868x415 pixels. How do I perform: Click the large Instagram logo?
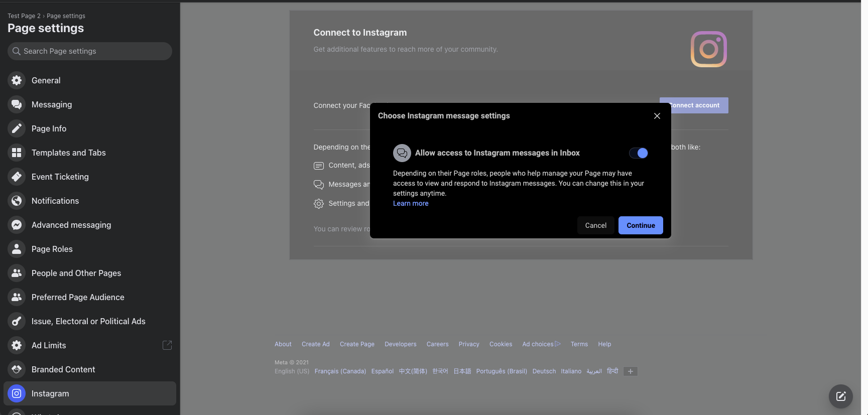pos(709,49)
